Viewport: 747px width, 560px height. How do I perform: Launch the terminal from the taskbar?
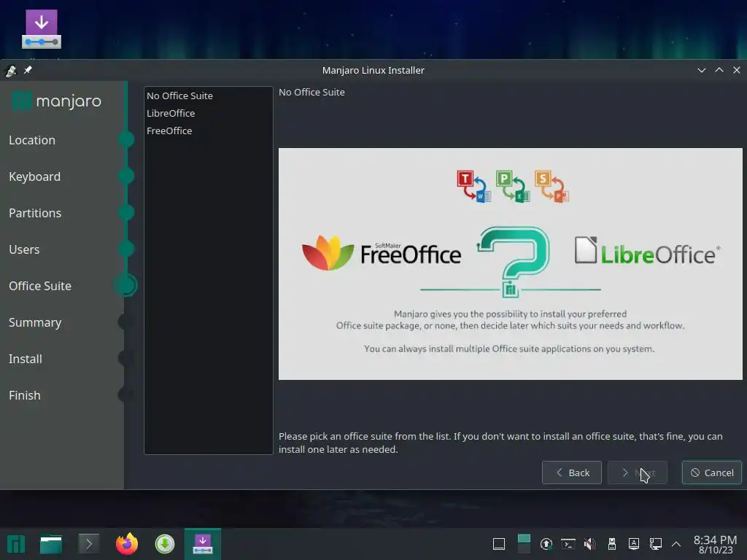(88, 544)
